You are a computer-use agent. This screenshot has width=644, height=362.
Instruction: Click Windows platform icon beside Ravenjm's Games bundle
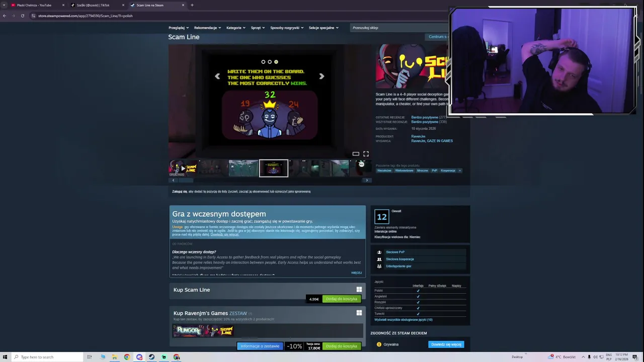click(359, 313)
